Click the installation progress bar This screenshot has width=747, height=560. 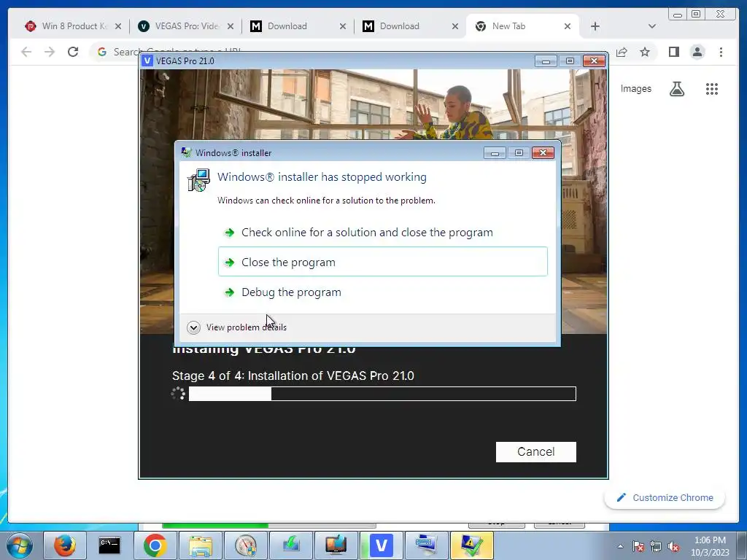point(382,394)
